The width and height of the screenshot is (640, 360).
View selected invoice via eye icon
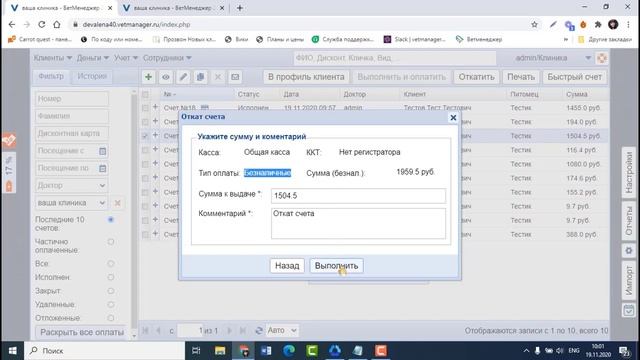click(166, 77)
